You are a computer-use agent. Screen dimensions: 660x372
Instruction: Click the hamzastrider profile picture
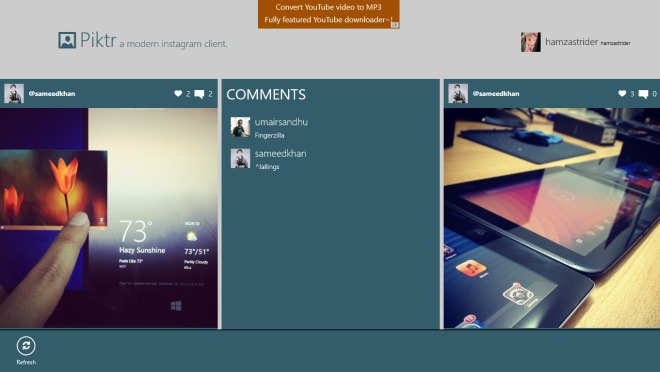[x=531, y=42]
